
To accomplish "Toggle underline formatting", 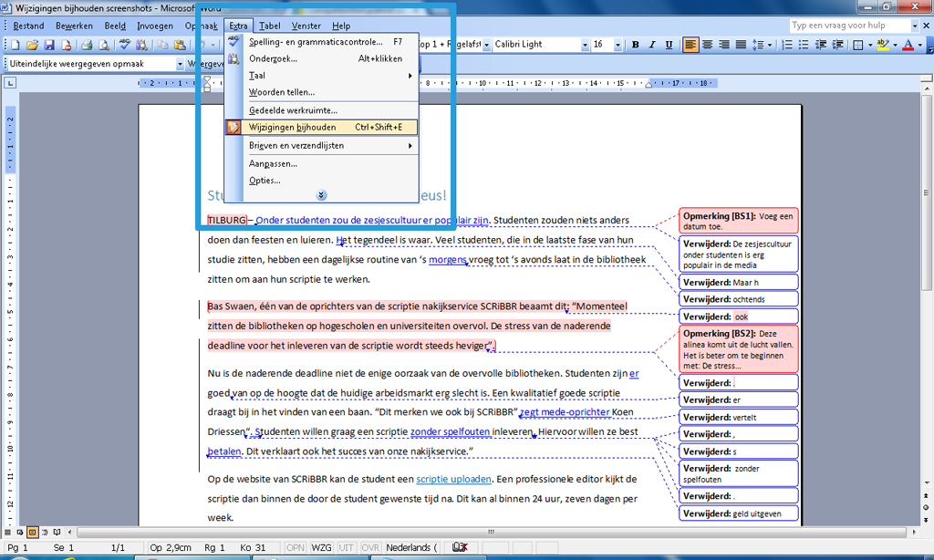I will point(669,45).
